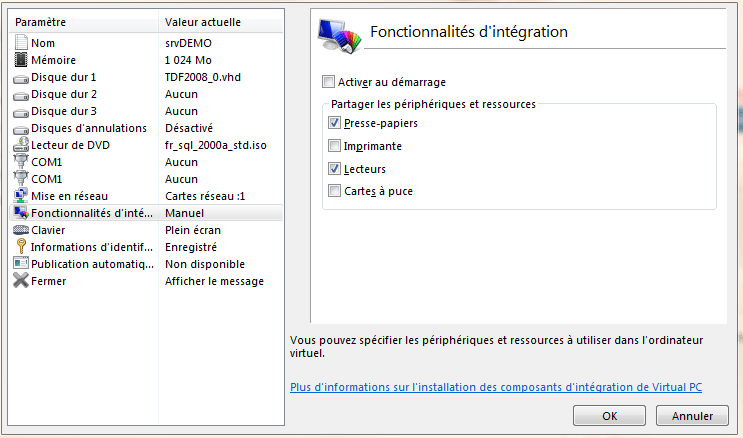Image resolution: width=743 pixels, height=438 pixels.
Task: Click the Disque dur 1 drive icon
Action: (21, 79)
